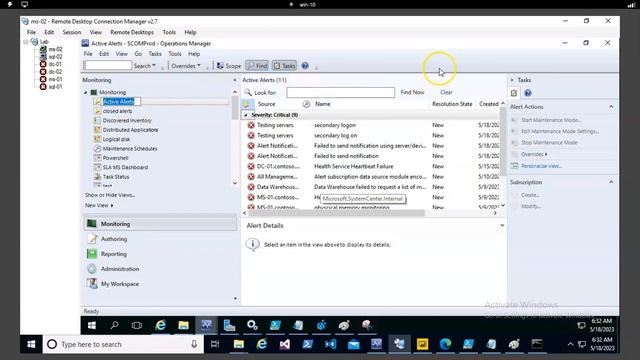Expand the Tasks pane arrow

512,80
